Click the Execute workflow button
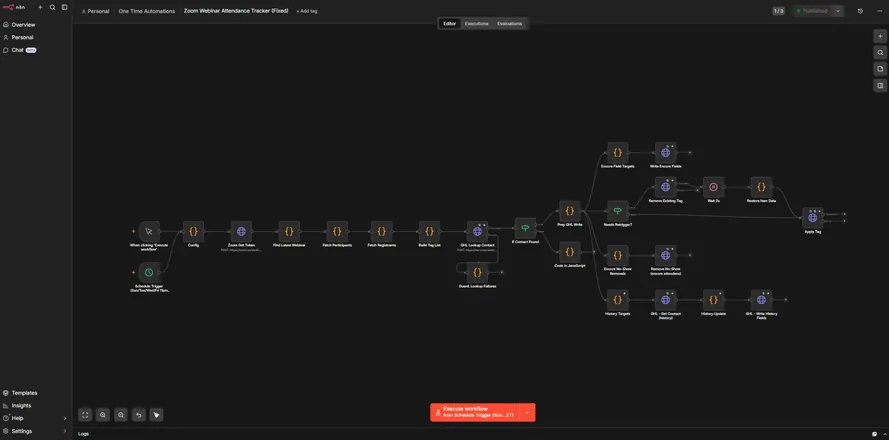 tap(475, 412)
